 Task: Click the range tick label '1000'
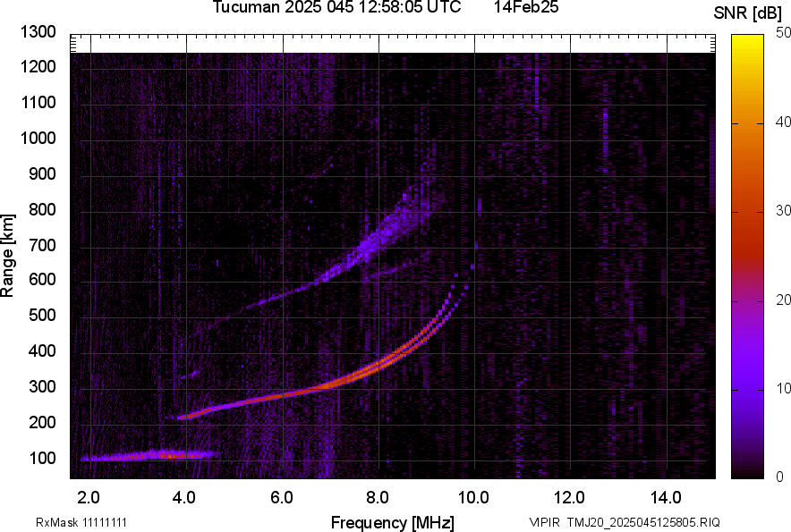pos(38,138)
